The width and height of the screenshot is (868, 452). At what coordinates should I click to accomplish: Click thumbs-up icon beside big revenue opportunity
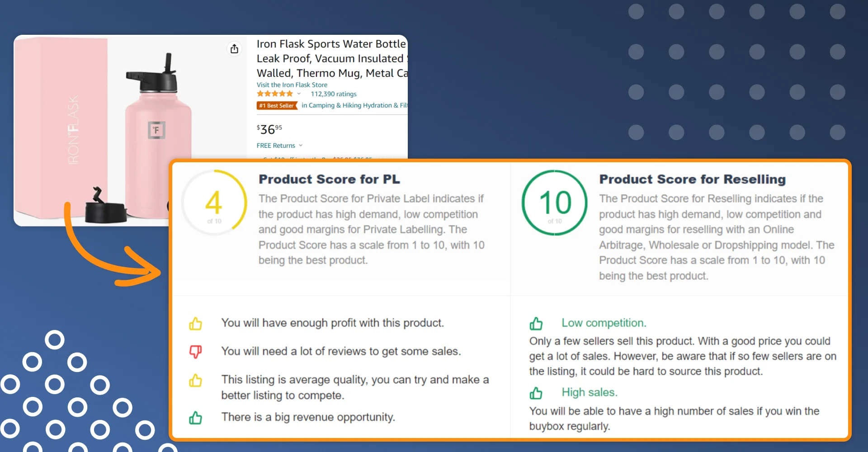pyautogui.click(x=196, y=418)
